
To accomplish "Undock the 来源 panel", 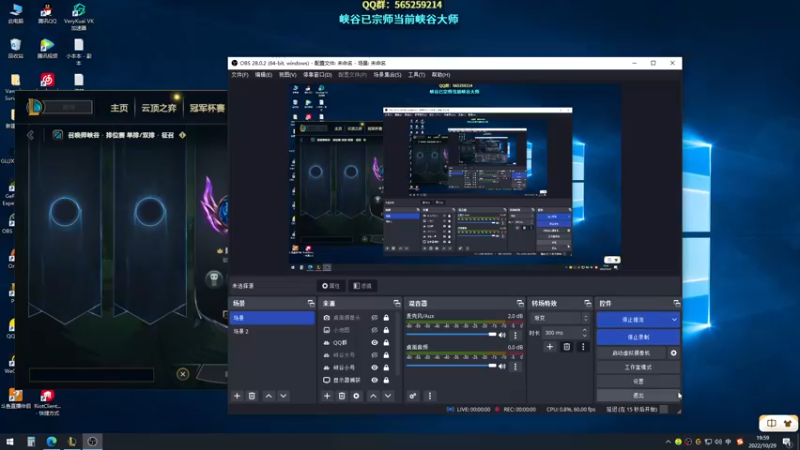I will click(x=396, y=304).
